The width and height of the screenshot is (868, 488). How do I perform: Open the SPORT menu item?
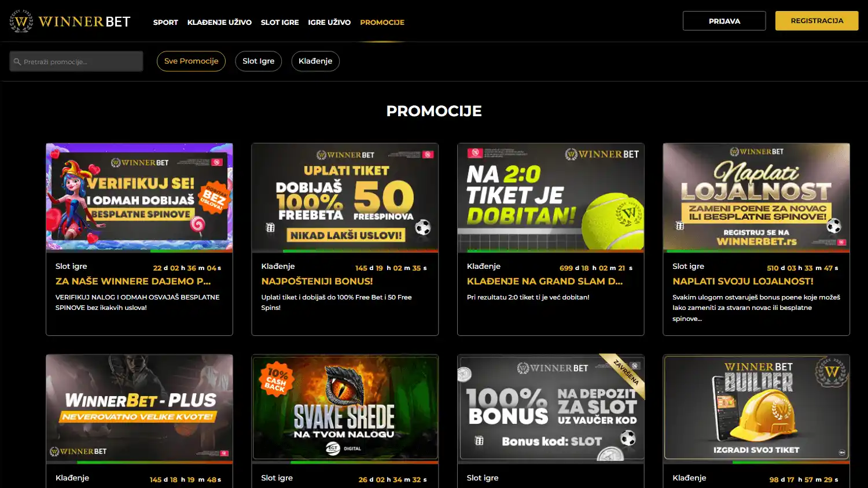point(165,22)
